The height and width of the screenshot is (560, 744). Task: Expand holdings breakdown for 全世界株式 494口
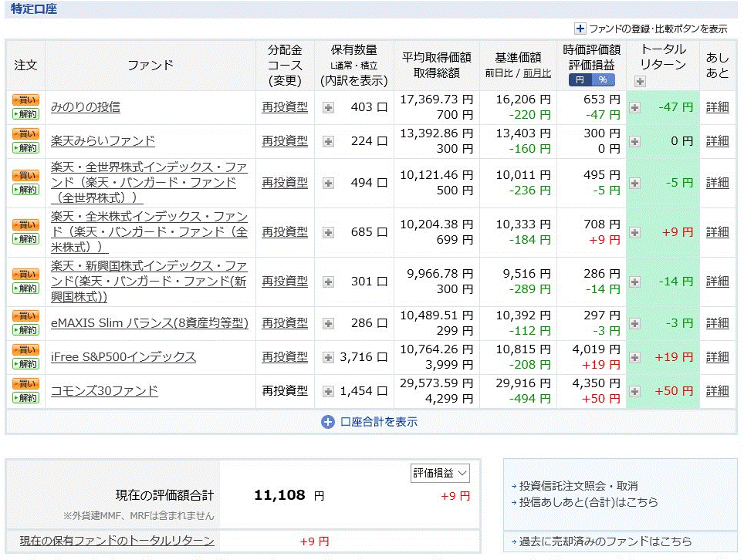pos(328,183)
